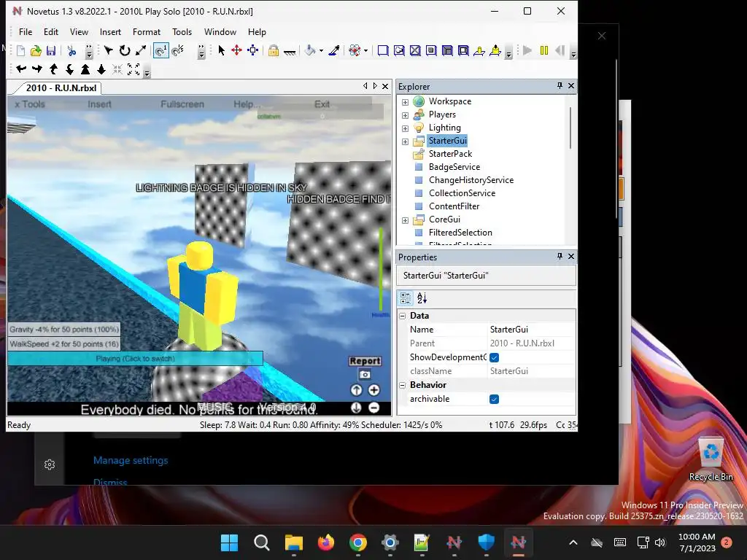The height and width of the screenshot is (560, 747).
Task: Toggle the one-stud grid magnet icon
Action: (161, 50)
